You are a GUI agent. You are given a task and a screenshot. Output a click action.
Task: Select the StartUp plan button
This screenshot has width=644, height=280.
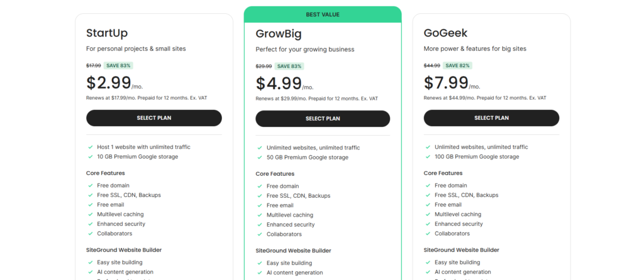pyautogui.click(x=153, y=118)
